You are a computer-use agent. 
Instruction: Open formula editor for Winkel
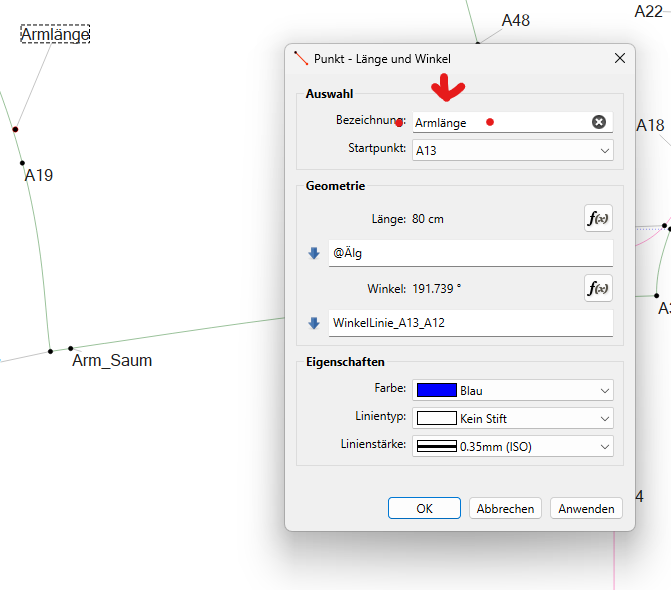point(598,288)
